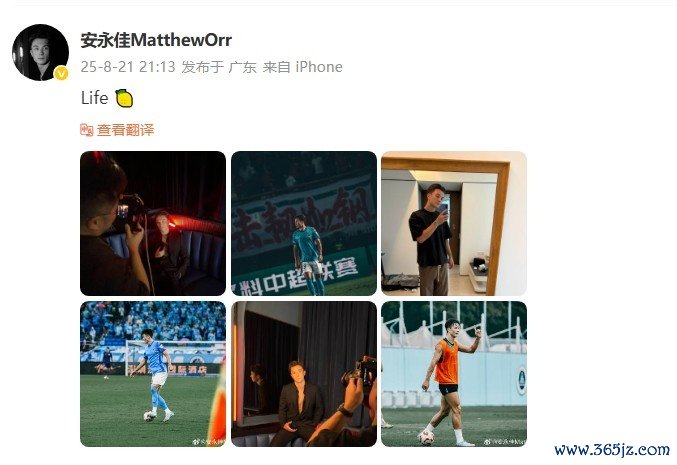Viewport: 677px width, 465px height.
Task: Open the 安永佳MatthewOrr profile avatar
Action: click(40, 53)
